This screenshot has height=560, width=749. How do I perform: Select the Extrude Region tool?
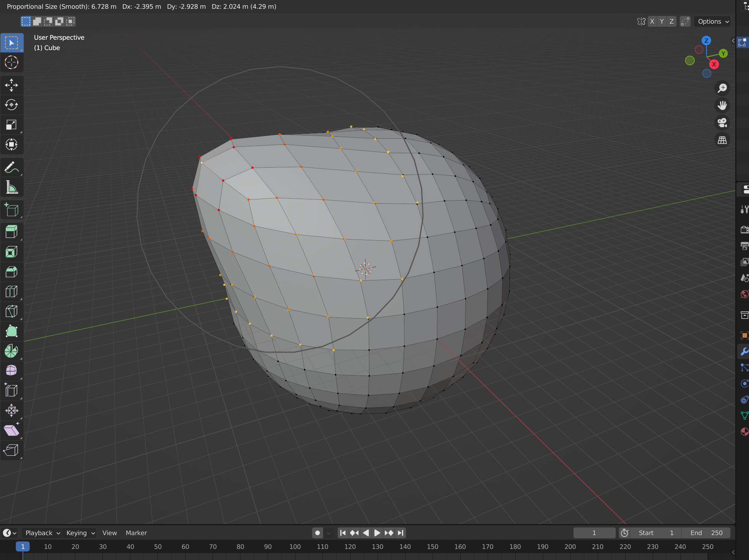pyautogui.click(x=11, y=232)
